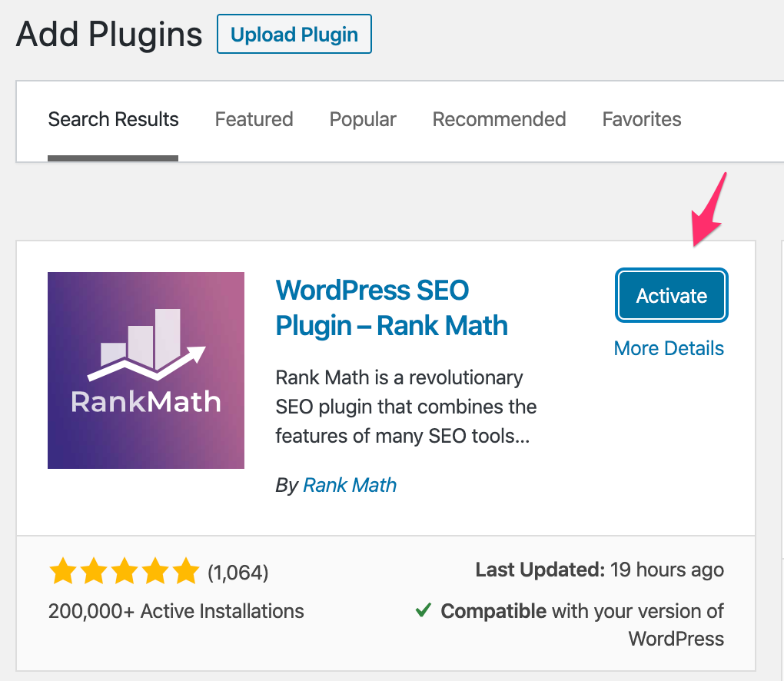784x681 pixels.
Task: Click the Last Updated: 19 hours ago text
Action: [x=600, y=570]
